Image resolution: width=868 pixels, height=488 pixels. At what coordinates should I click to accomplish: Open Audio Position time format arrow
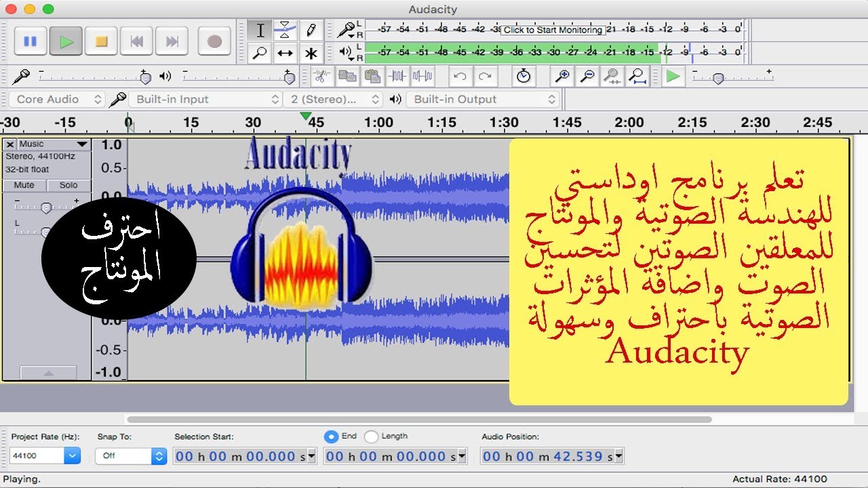(620, 456)
